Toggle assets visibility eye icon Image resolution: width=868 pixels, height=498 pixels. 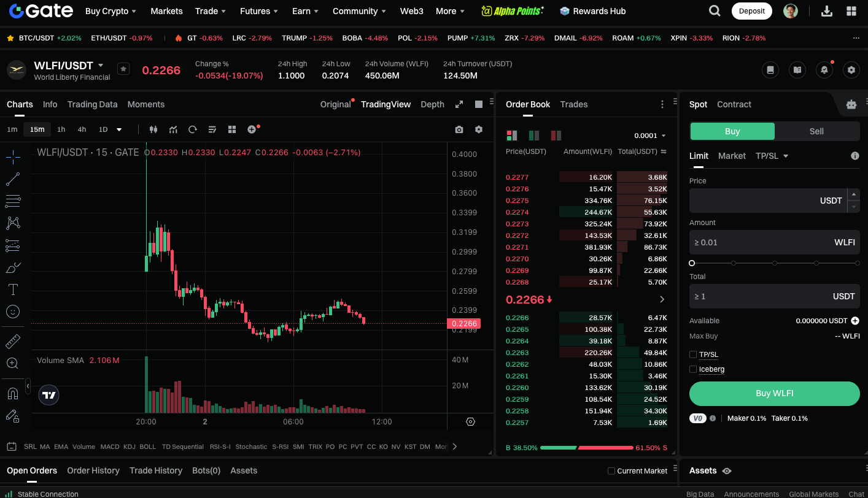tap(727, 471)
